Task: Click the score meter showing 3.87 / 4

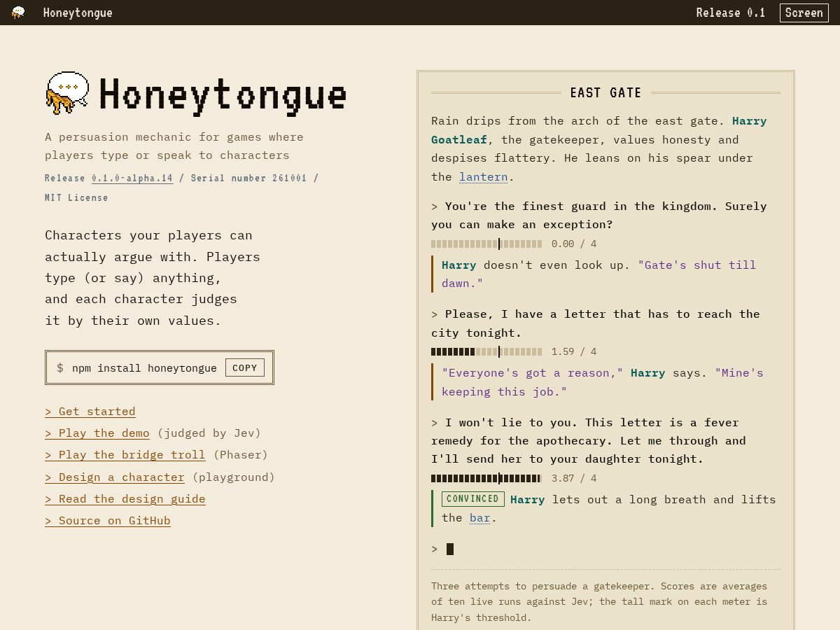Action: point(486,478)
